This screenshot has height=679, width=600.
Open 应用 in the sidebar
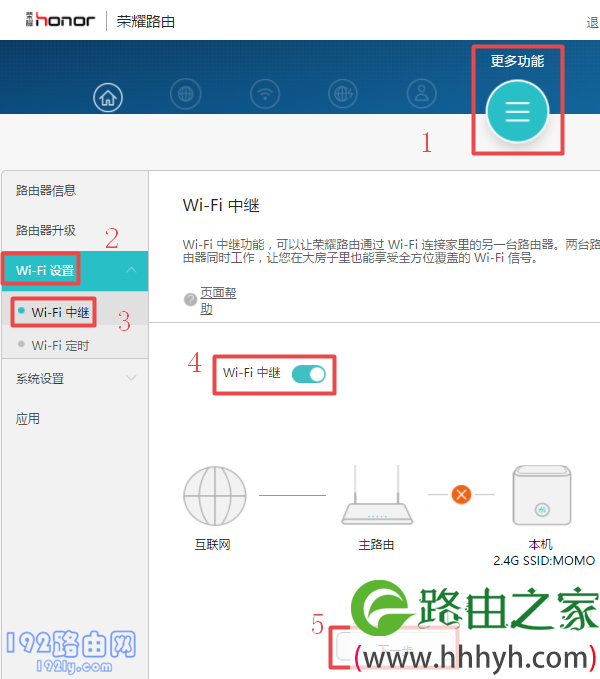pos(28,418)
